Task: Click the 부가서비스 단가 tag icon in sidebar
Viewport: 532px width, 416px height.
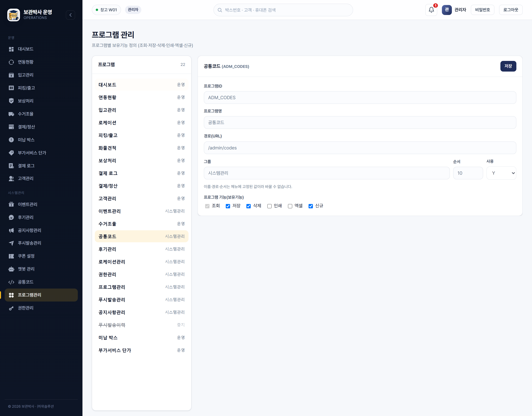Action: pos(11,153)
